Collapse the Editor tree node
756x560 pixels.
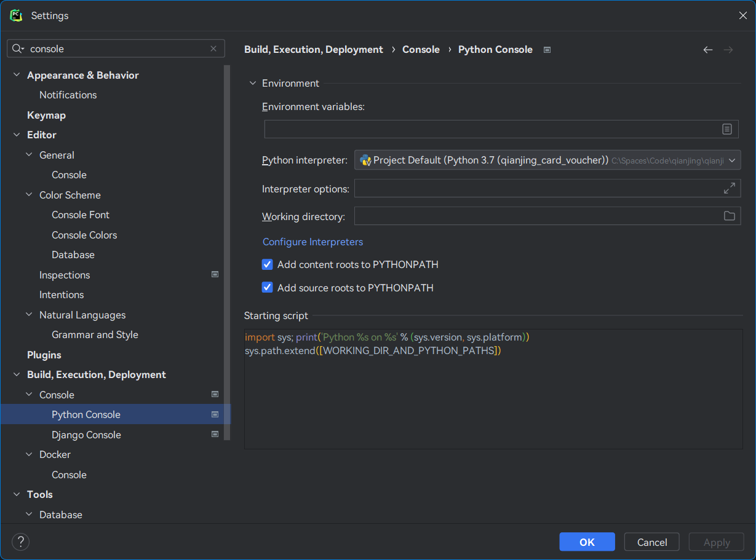coord(17,135)
